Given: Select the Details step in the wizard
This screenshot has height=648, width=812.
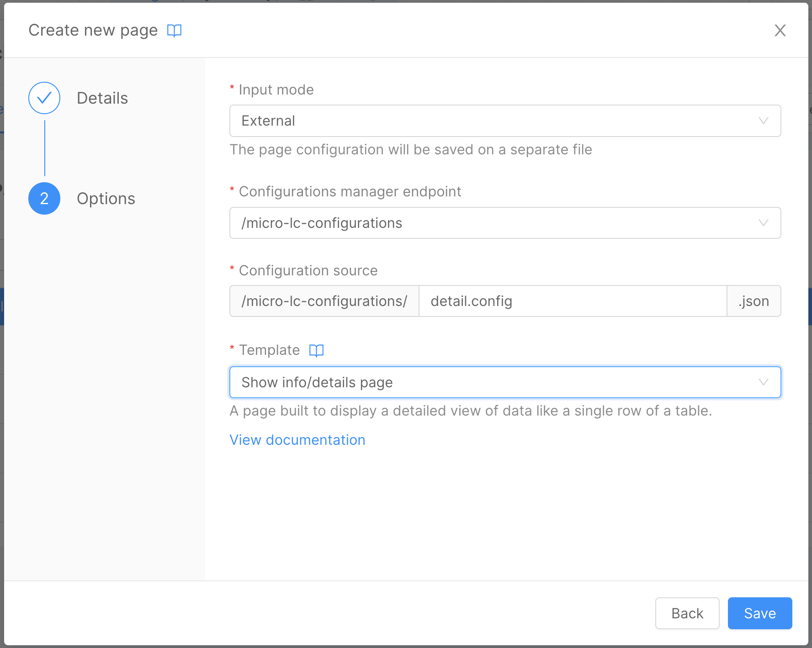Looking at the screenshot, I should click(x=102, y=98).
